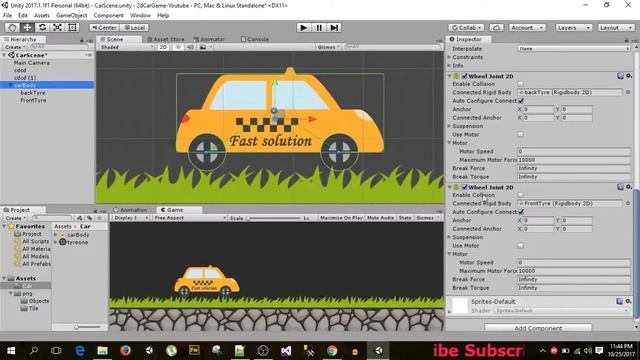Open Sprites-Default material settings gear

(629, 301)
